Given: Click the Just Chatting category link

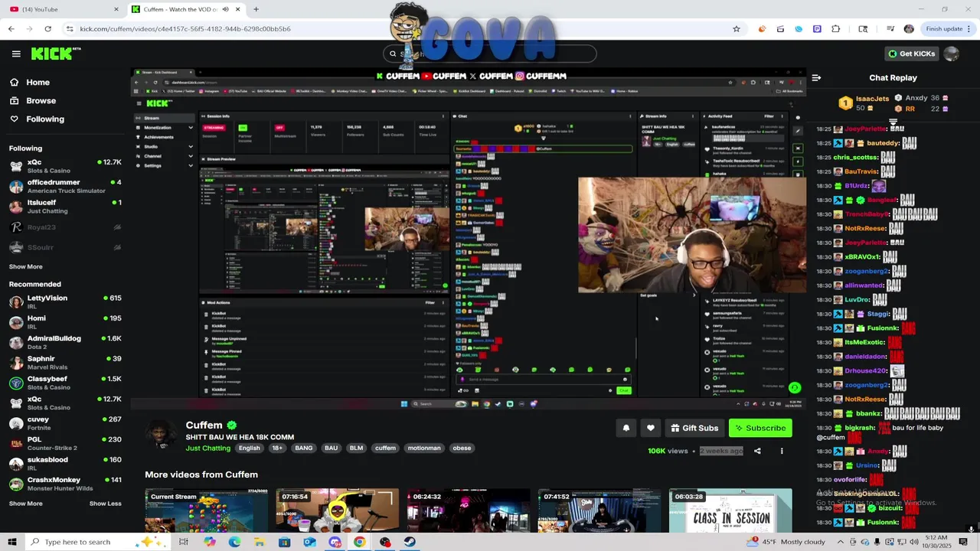Looking at the screenshot, I should pyautogui.click(x=207, y=448).
